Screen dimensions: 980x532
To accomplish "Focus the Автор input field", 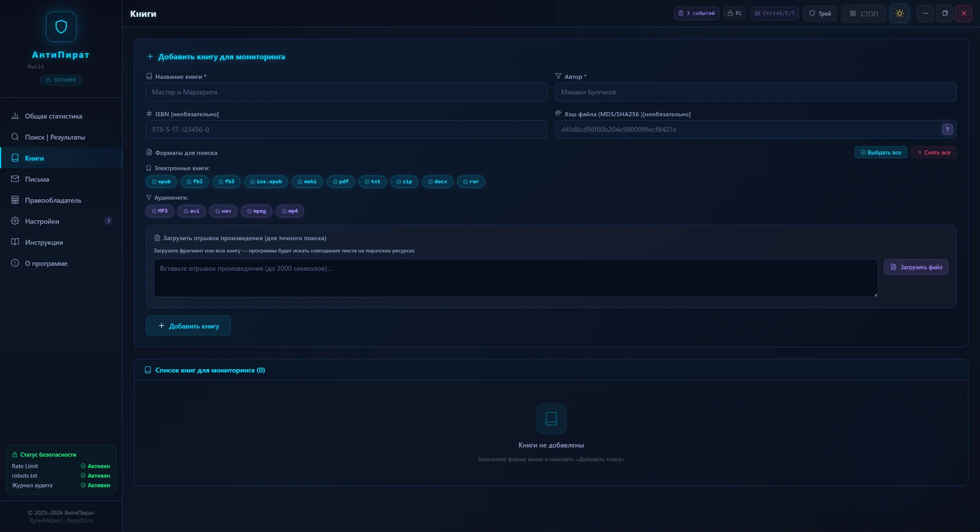I will coord(755,92).
